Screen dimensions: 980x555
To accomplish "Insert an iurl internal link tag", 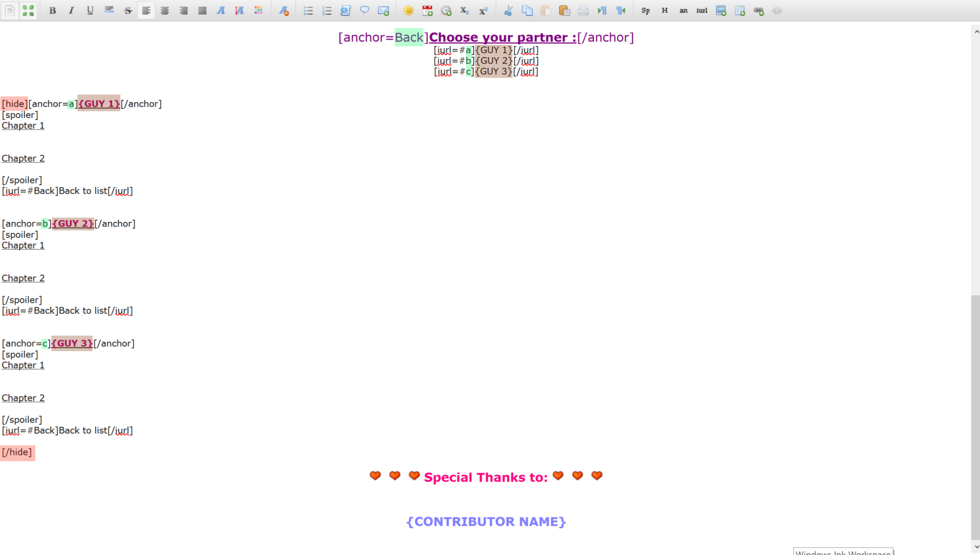I will [702, 11].
